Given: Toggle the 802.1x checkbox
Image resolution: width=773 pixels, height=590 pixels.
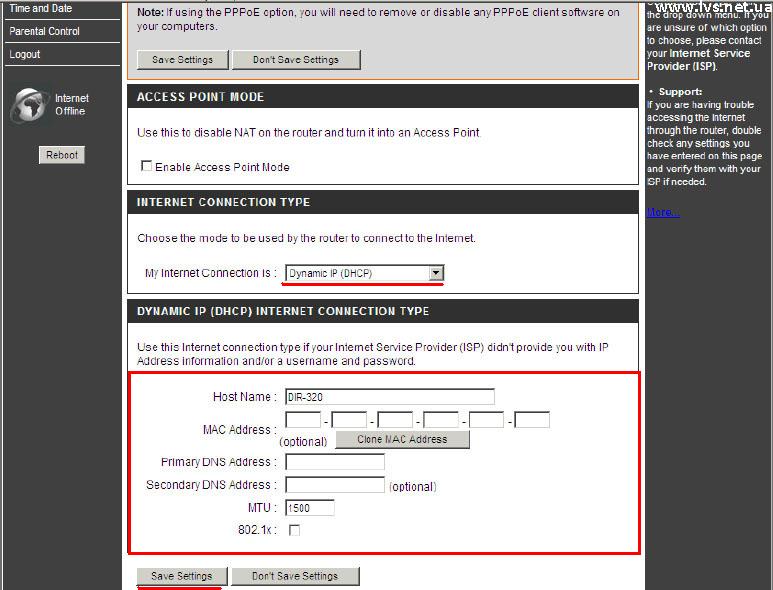Looking at the screenshot, I should [294, 530].
